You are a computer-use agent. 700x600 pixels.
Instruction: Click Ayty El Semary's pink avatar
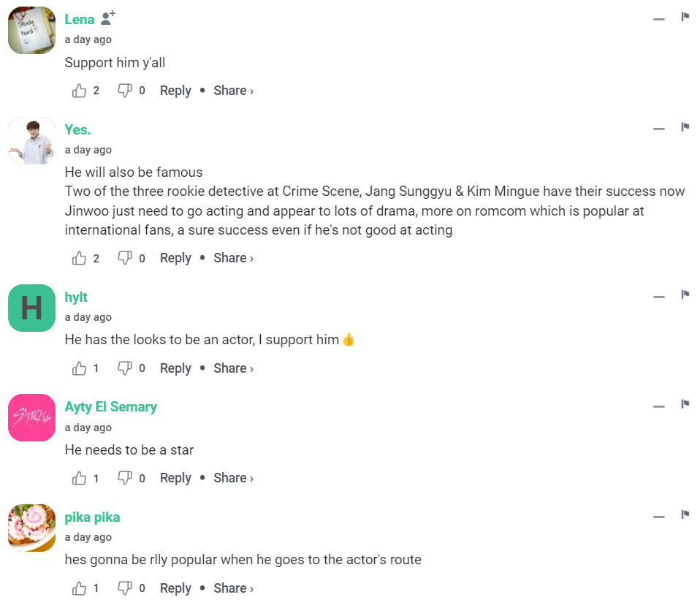click(x=31, y=418)
